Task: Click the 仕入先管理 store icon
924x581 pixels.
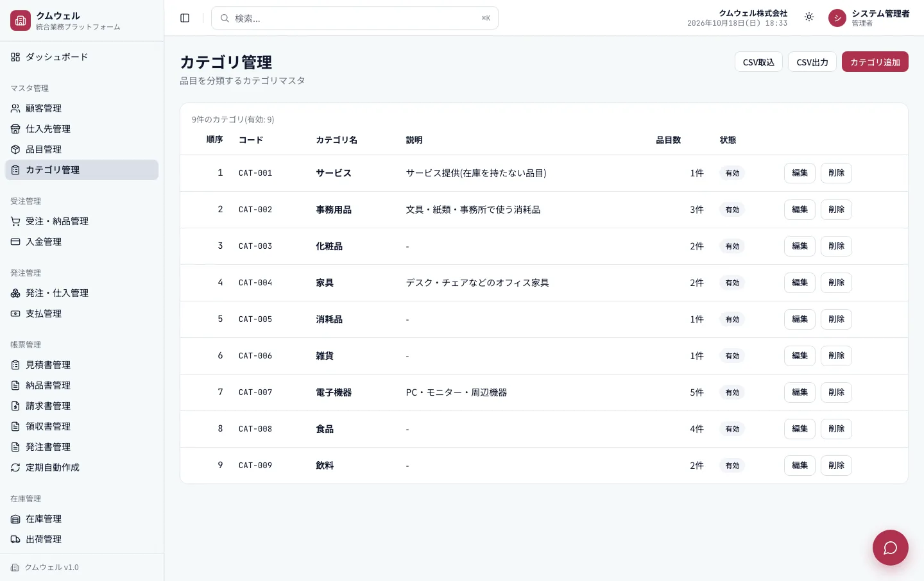Action: pyautogui.click(x=15, y=129)
